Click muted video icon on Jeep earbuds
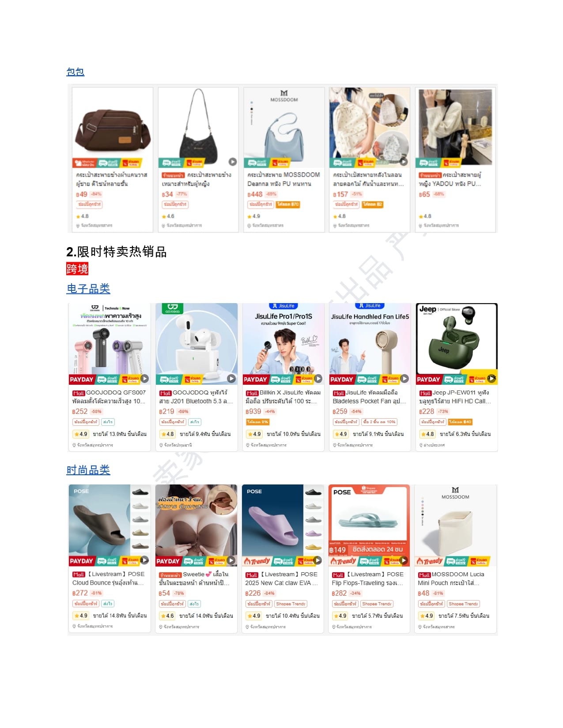 pyautogui.click(x=491, y=378)
